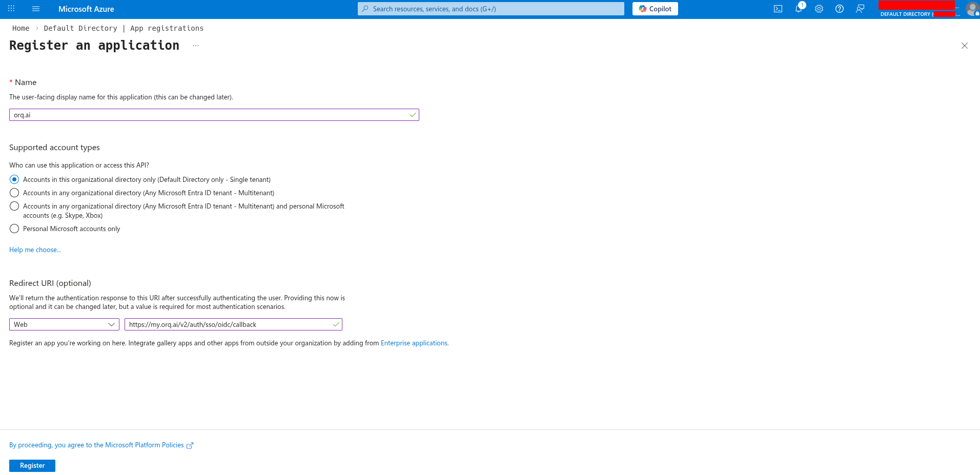Click the redirect URI input field
This screenshot has width=980, height=475.
(233, 324)
